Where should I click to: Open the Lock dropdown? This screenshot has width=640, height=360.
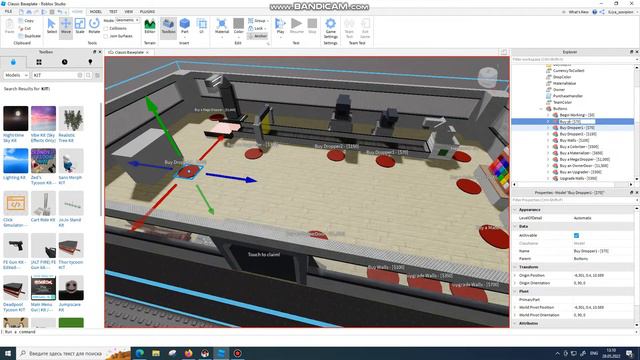pos(256,28)
